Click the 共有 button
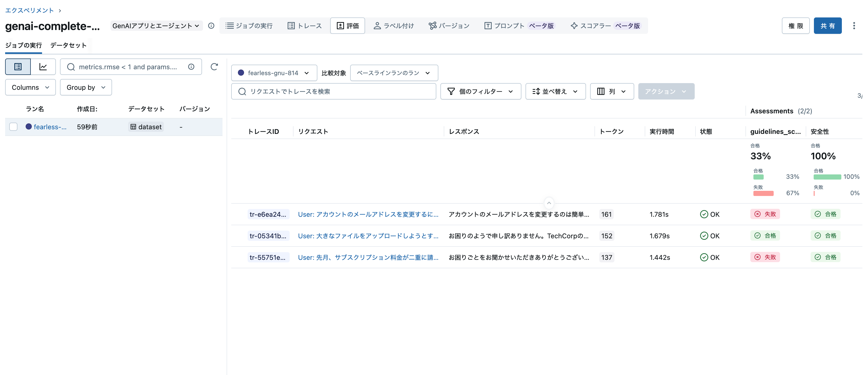The image size is (868, 375). (828, 25)
